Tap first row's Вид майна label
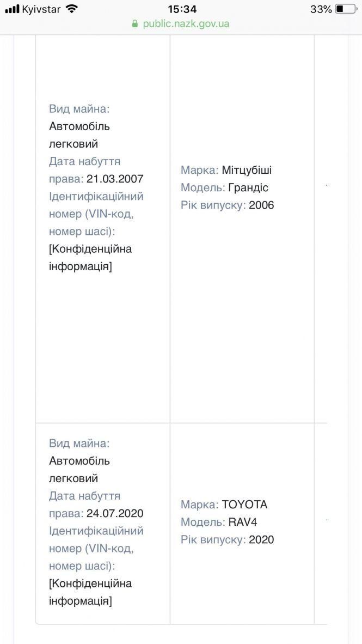362x644 pixels. point(79,109)
